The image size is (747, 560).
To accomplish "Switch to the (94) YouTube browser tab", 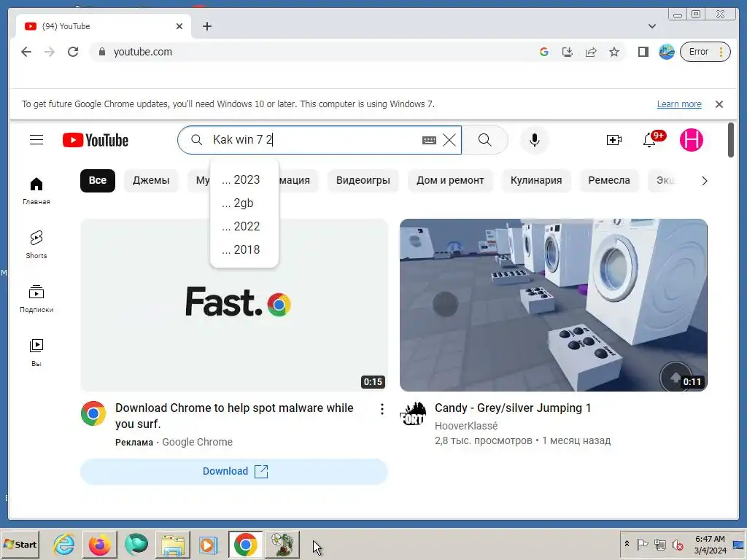I will tap(102, 26).
